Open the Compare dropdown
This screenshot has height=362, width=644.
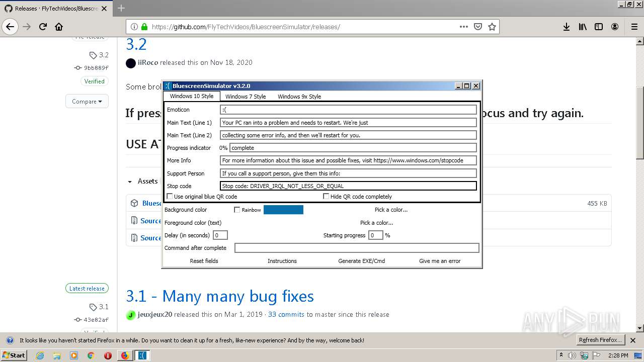[87, 101]
